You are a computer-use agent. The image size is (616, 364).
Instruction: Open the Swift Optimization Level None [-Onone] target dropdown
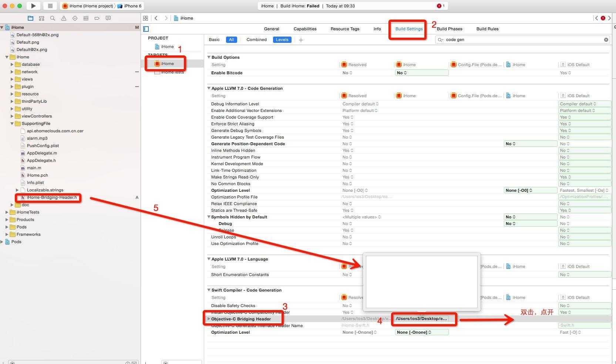(421, 332)
